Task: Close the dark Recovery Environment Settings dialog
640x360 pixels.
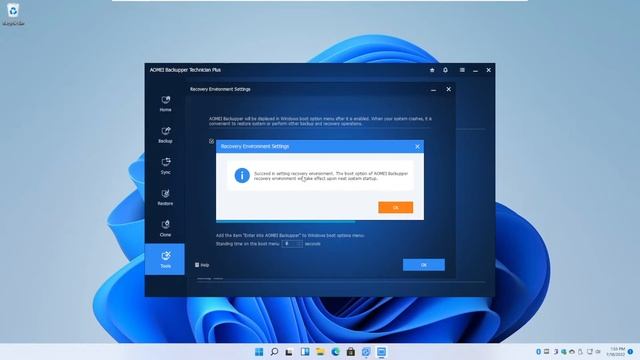Action: [x=449, y=89]
